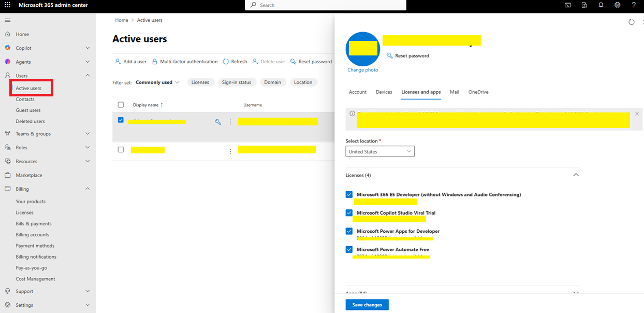
Task: Click Reset password in users toolbar
Action: (x=311, y=62)
